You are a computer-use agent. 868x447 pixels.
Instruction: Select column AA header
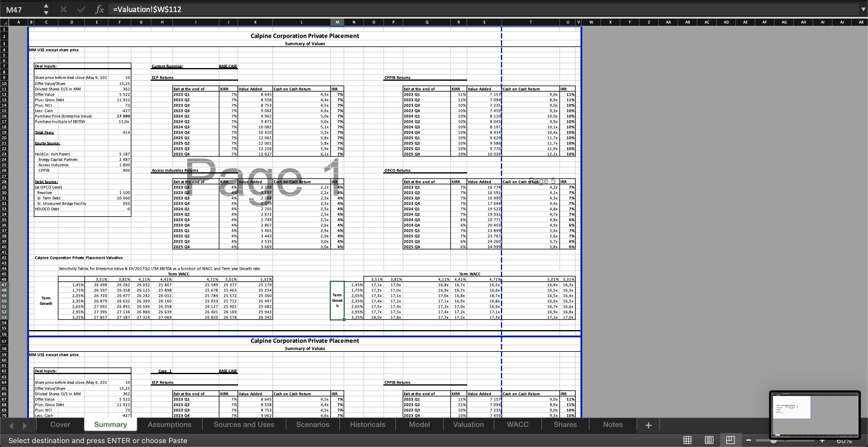pyautogui.click(x=668, y=22)
